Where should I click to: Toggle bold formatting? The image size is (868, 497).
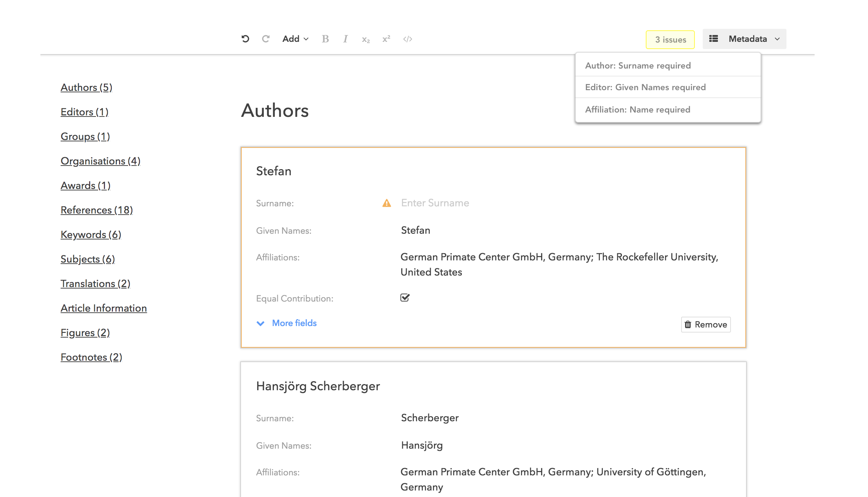(x=325, y=39)
